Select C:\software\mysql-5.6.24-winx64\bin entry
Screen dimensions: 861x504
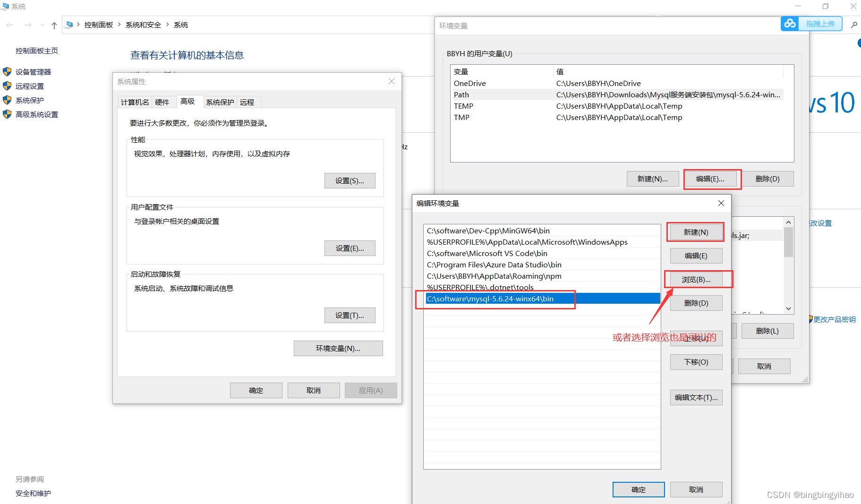(x=542, y=299)
